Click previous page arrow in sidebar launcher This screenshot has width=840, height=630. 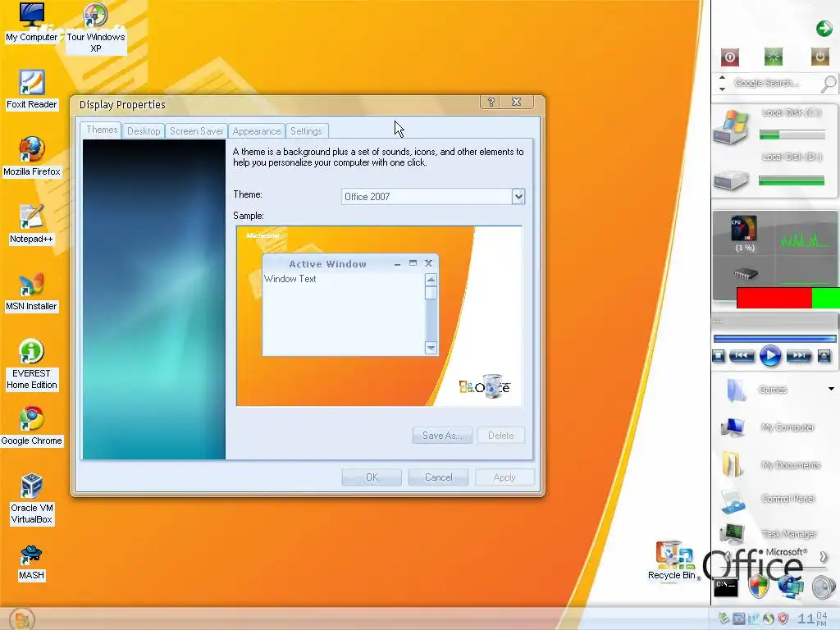(x=727, y=558)
